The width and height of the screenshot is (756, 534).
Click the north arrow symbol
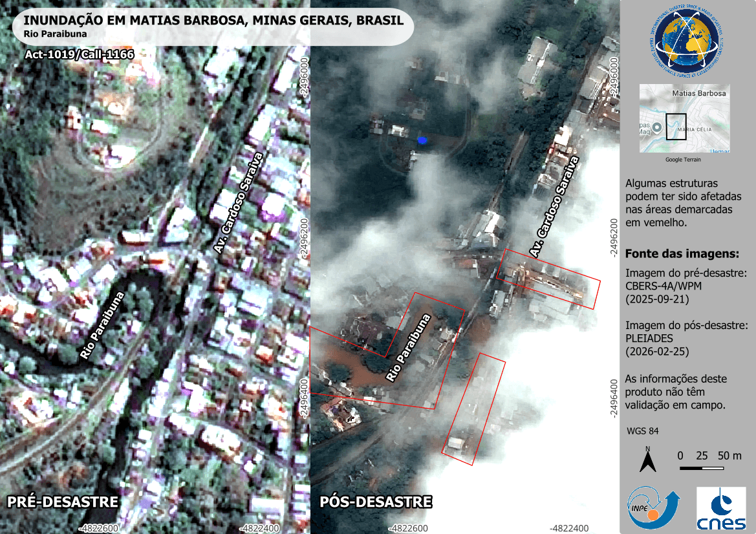point(647,460)
